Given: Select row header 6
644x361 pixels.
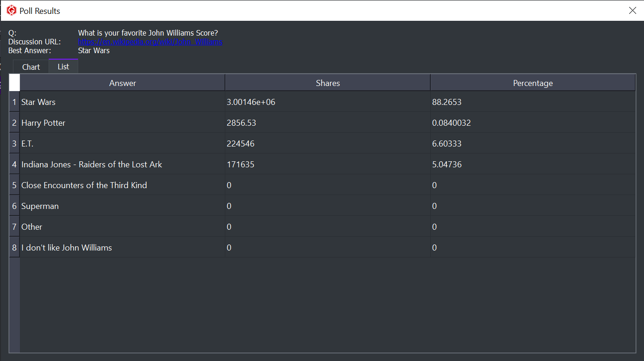Looking at the screenshot, I should point(14,206).
